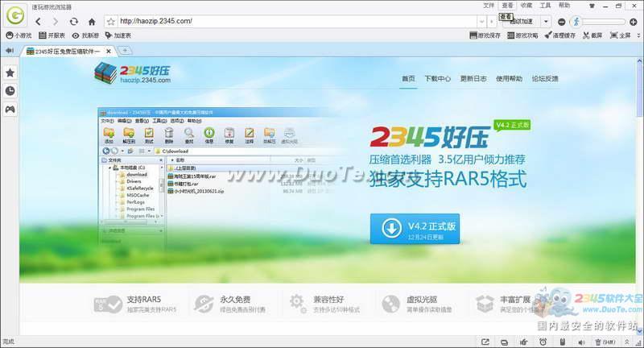The width and height of the screenshot is (644, 348).
Task: Click the V4.2 正式版 download button
Action: point(415,229)
